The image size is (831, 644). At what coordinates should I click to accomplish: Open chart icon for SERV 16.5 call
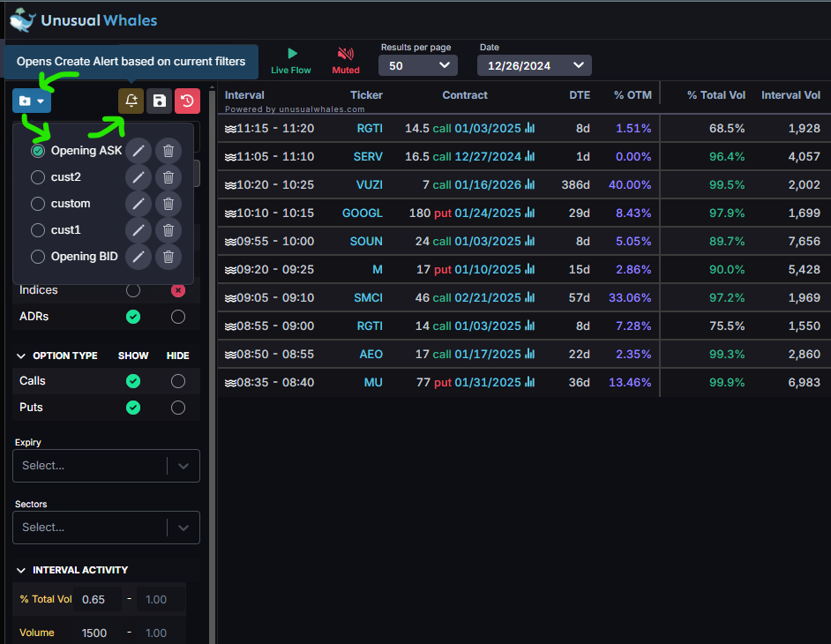[530, 156]
